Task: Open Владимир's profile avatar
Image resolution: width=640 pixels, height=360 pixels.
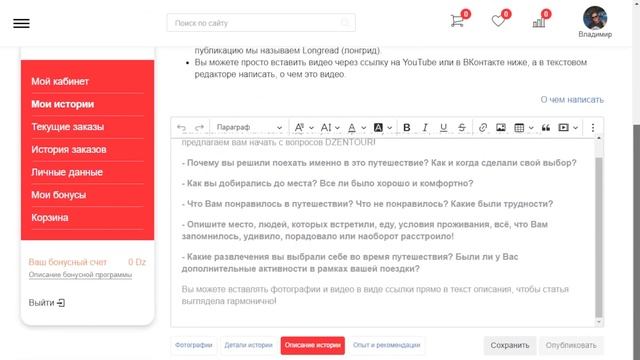Action: tap(595, 18)
